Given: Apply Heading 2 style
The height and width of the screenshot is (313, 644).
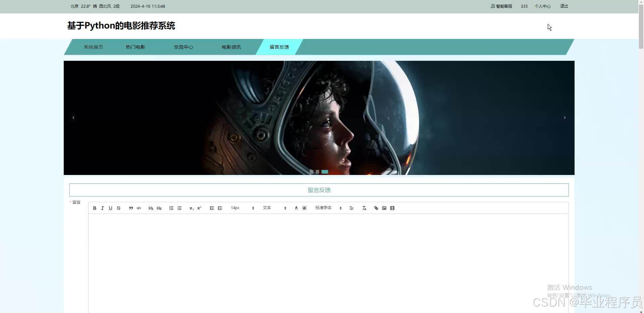Looking at the screenshot, I should point(159,208).
